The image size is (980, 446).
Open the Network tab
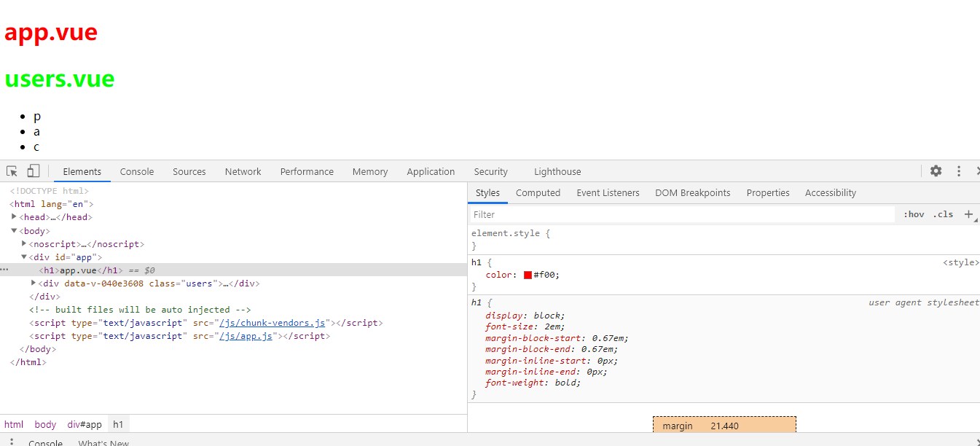[x=243, y=172]
